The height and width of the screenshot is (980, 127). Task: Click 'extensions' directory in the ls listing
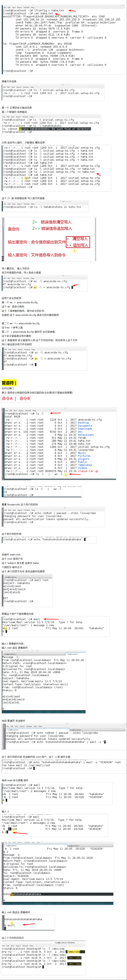tap(86, 435)
